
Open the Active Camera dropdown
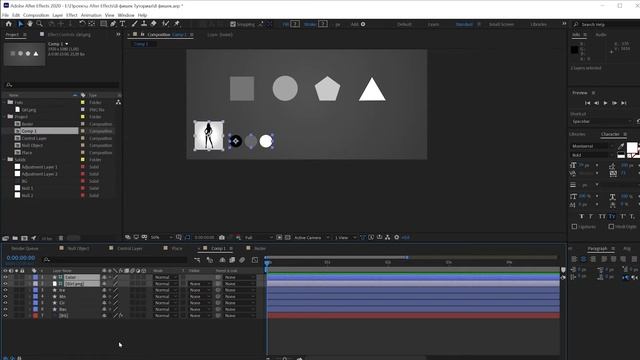pos(311,237)
